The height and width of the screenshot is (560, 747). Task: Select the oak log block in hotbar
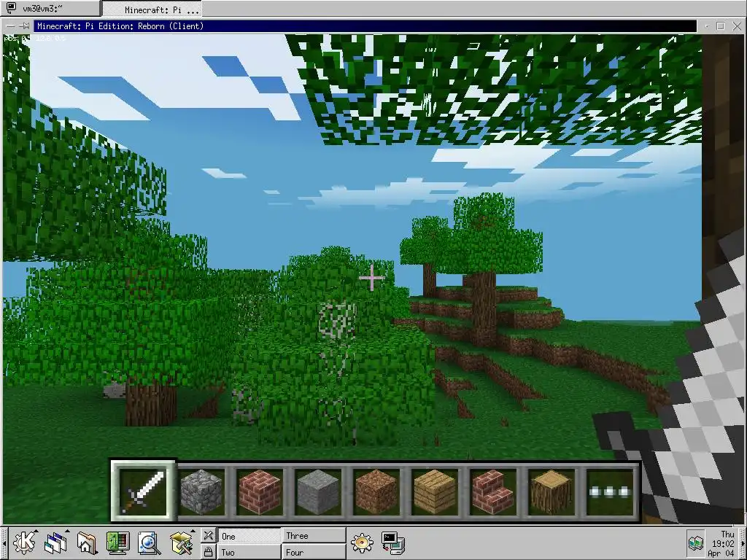click(551, 491)
